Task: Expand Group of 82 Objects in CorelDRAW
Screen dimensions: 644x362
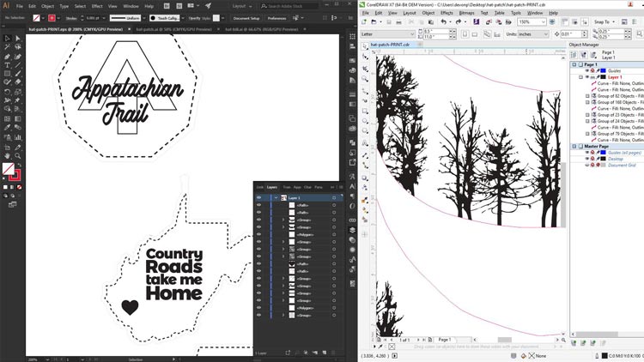Action: click(x=587, y=96)
